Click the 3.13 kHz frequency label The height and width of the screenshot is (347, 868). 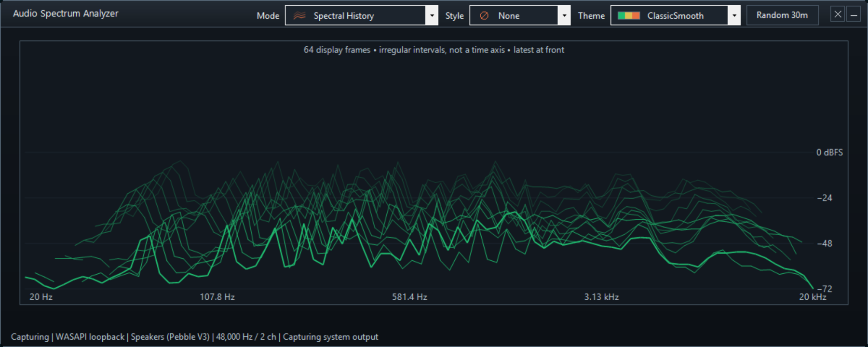[x=601, y=297]
